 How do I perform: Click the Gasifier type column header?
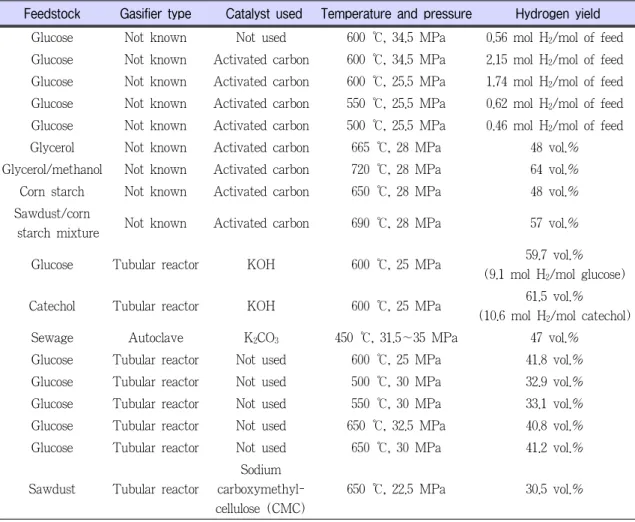(156, 14)
